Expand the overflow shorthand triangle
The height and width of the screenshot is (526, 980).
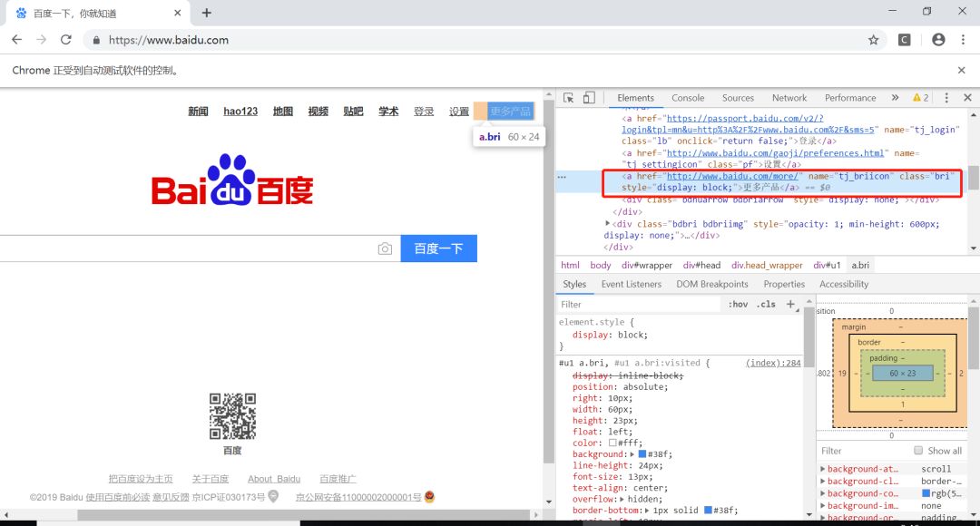[622, 499]
